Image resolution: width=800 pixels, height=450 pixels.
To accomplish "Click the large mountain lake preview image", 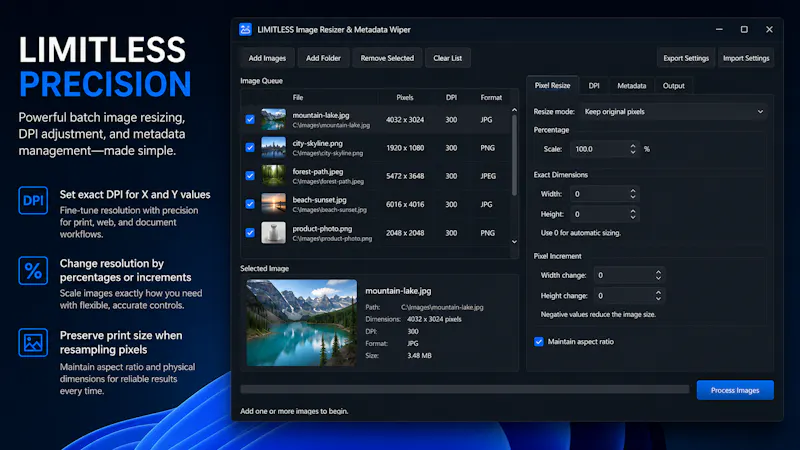I will pos(302,322).
